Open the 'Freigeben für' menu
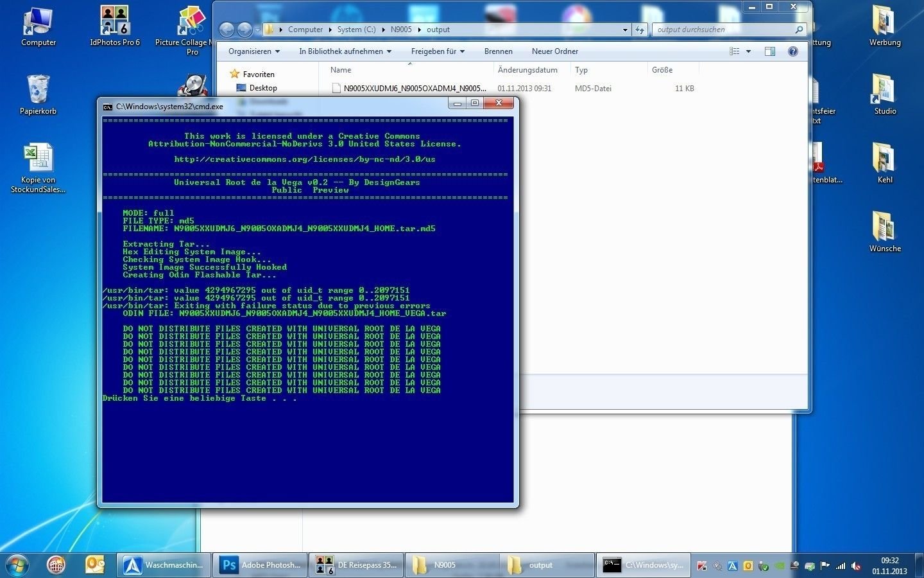Image resolution: width=924 pixels, height=578 pixels. (438, 51)
